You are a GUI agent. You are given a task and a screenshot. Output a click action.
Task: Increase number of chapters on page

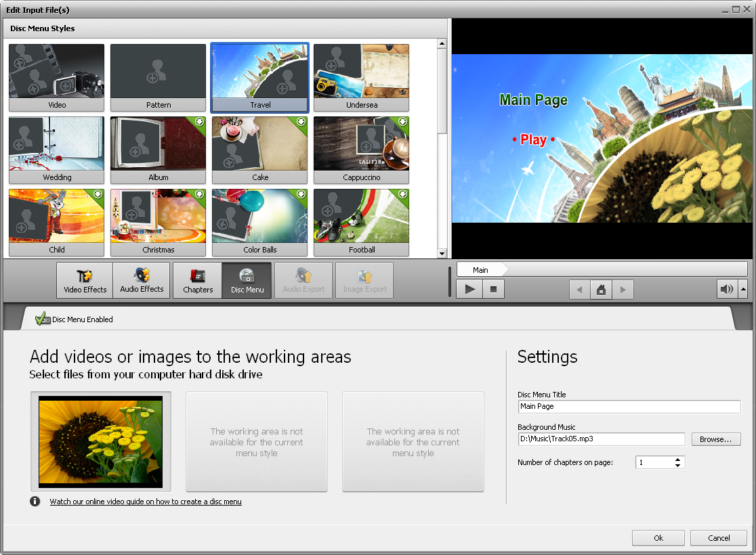677,460
